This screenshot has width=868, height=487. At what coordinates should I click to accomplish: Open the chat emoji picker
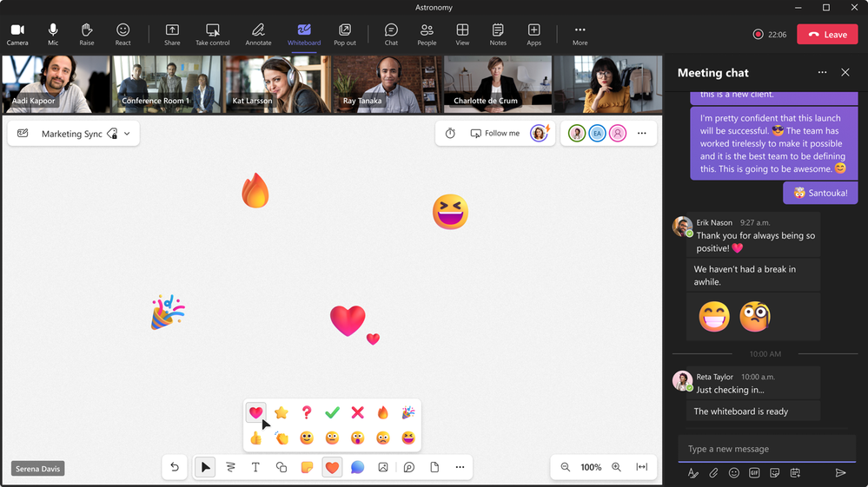click(734, 472)
